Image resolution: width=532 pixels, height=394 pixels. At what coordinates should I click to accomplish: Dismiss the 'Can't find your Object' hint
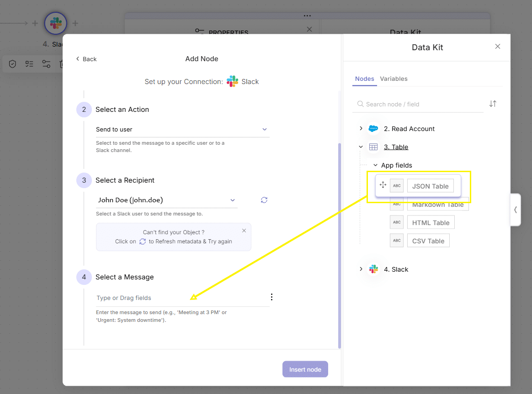click(244, 231)
